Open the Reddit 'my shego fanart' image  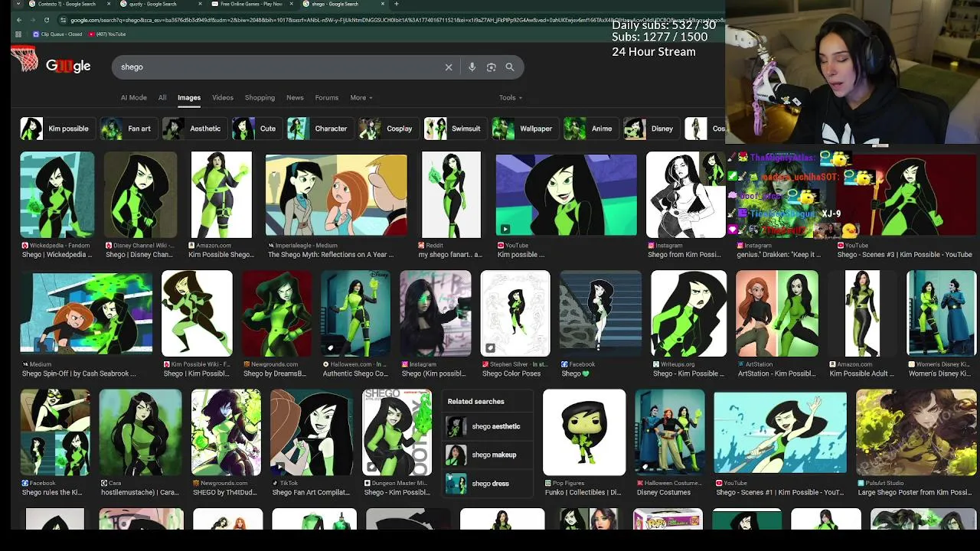[451, 195]
